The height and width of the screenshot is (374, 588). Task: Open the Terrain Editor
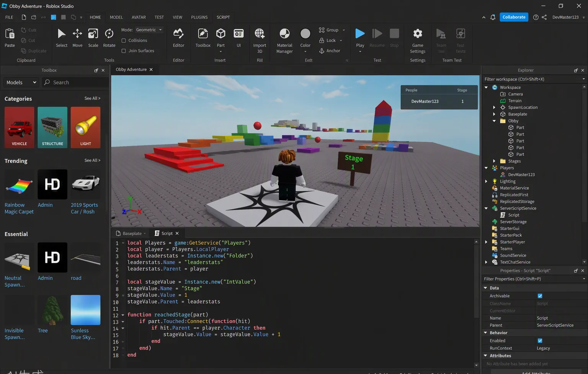[178, 38]
